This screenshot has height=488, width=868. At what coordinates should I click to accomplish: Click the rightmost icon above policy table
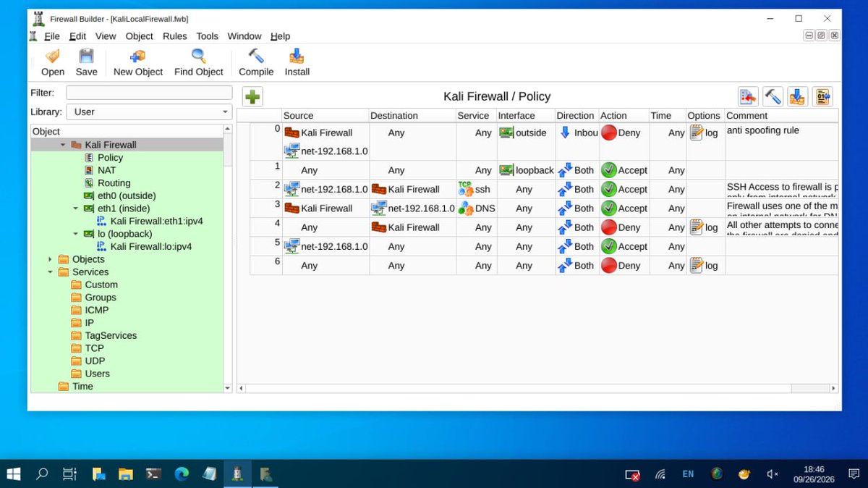tap(822, 96)
